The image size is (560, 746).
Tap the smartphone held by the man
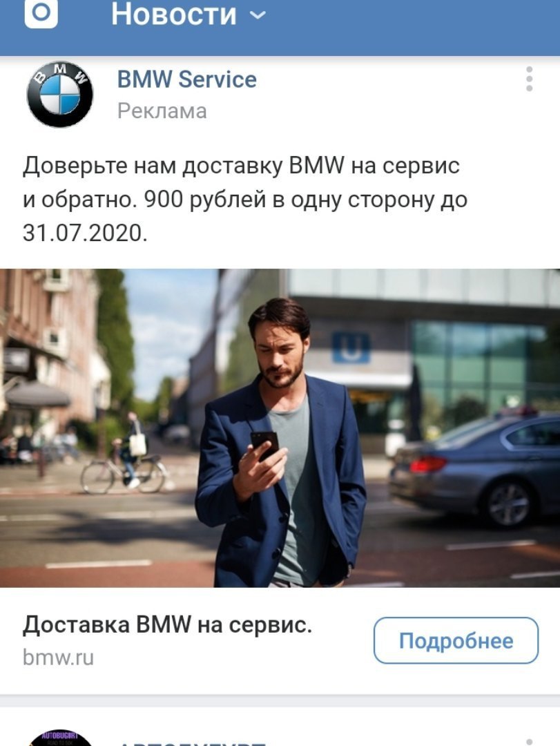tap(264, 446)
